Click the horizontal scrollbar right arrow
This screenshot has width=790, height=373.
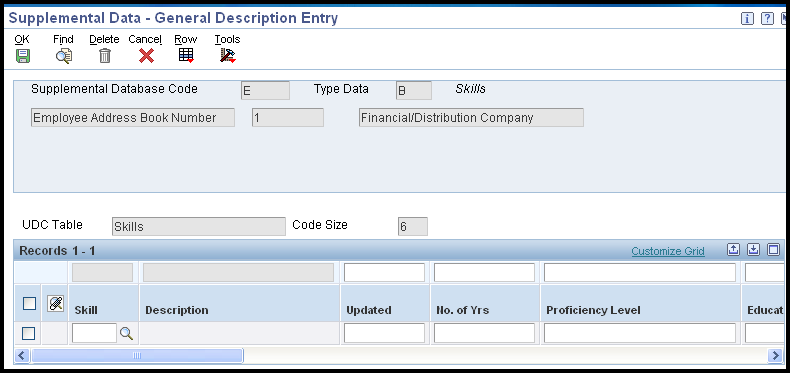click(776, 355)
